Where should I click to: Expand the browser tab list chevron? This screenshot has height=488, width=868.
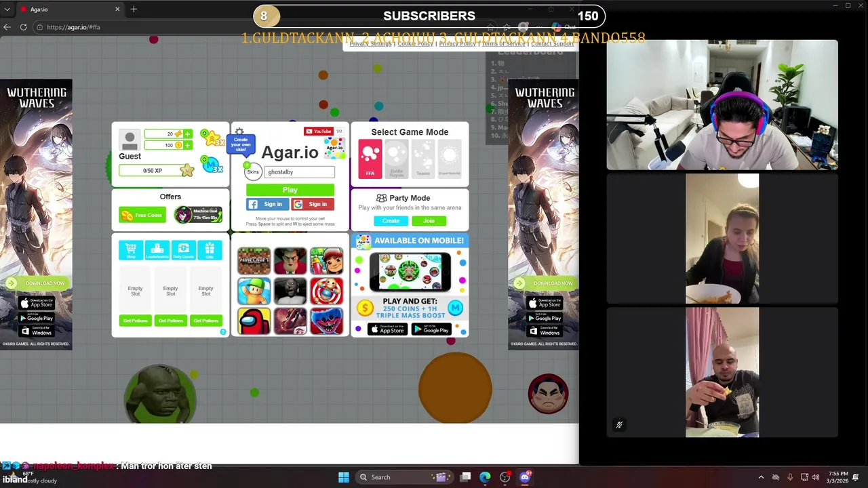[x=7, y=9]
